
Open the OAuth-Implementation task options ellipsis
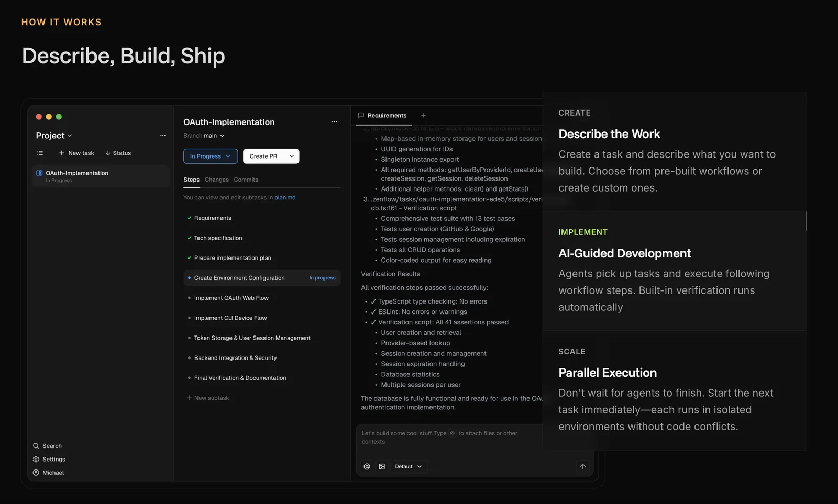[334, 122]
